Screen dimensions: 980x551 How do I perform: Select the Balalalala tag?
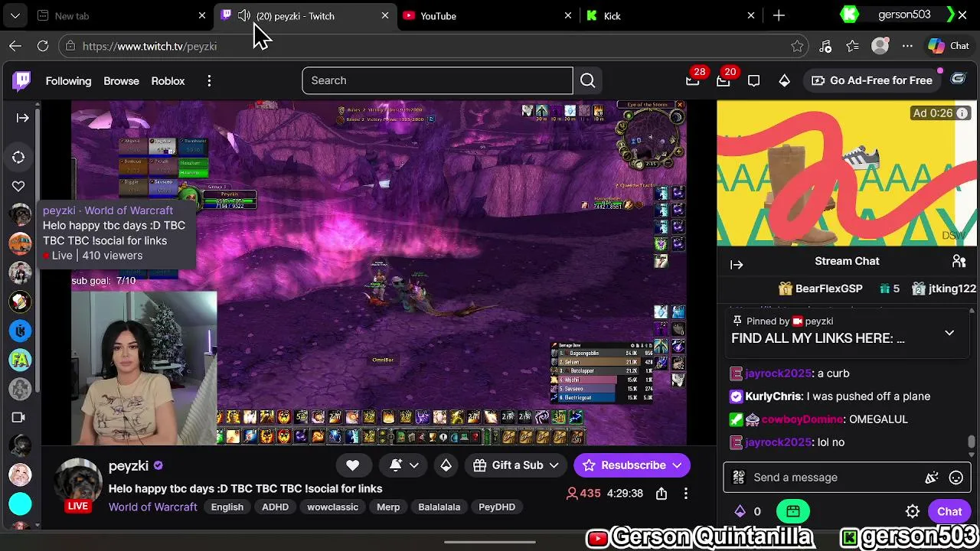click(x=439, y=507)
